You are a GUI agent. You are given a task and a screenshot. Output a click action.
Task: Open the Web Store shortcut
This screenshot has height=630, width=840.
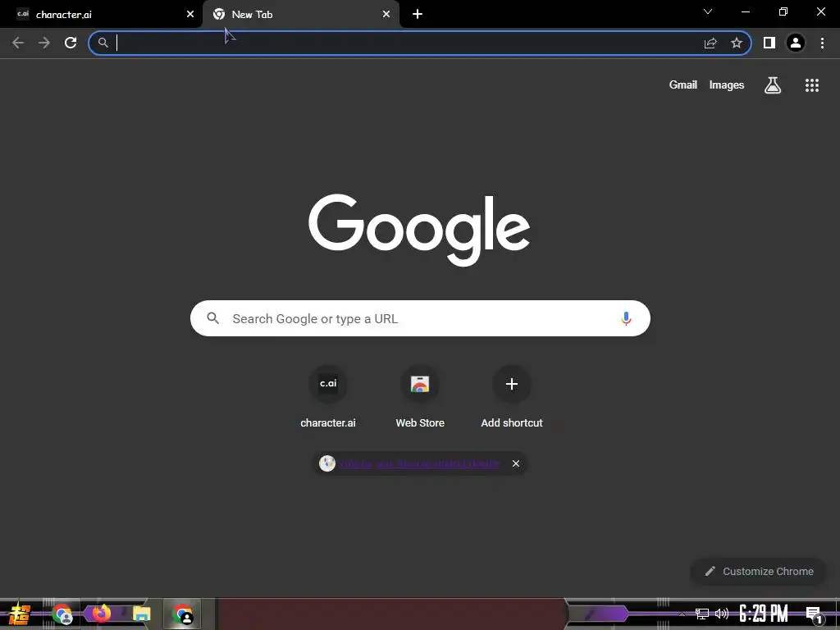tap(420, 398)
